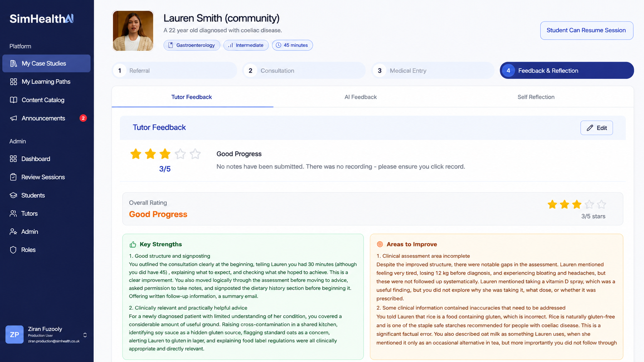Click the Students graduation cap icon
The width and height of the screenshot is (644, 362).
pyautogui.click(x=13, y=195)
